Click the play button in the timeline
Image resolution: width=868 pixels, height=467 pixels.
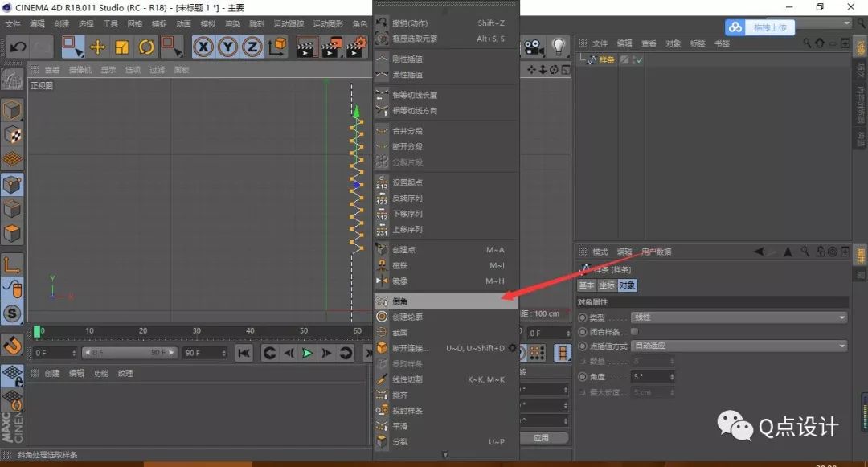tap(305, 352)
